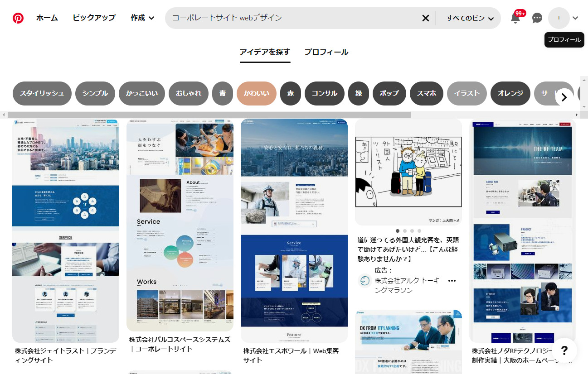588x374 pixels.
Task: Enable the シンプル style filter
Action: [95, 93]
